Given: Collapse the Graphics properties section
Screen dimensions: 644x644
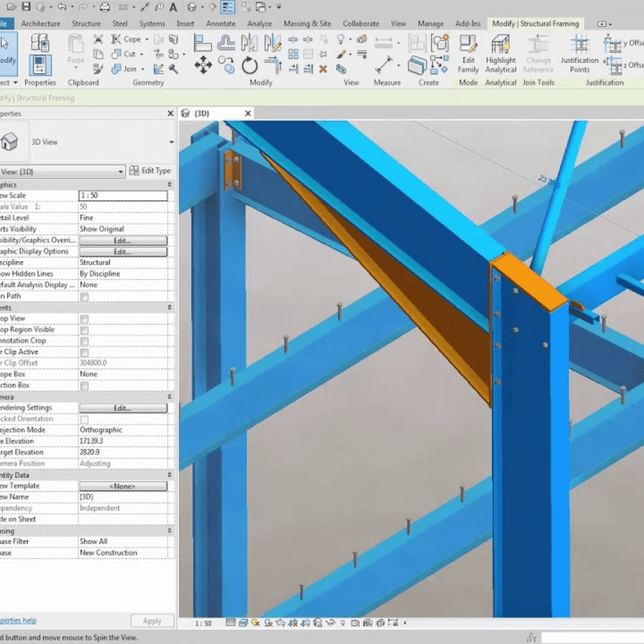Looking at the screenshot, I should [x=169, y=184].
